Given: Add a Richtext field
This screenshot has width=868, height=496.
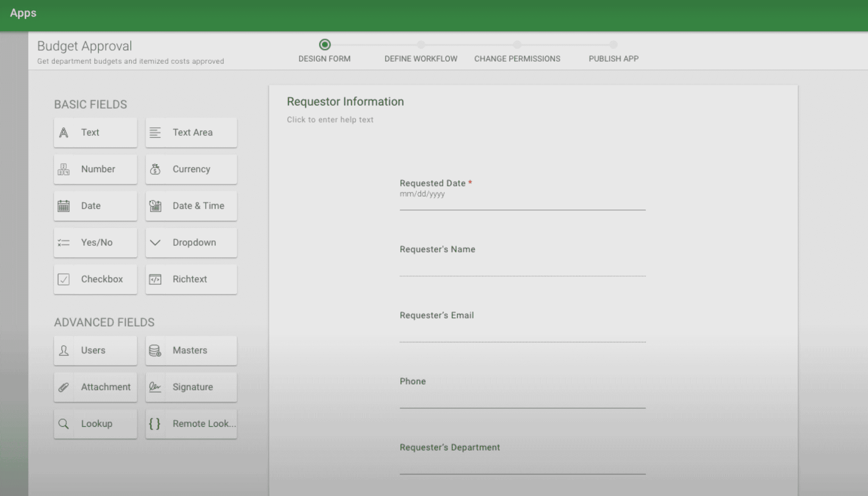Looking at the screenshot, I should [x=191, y=279].
